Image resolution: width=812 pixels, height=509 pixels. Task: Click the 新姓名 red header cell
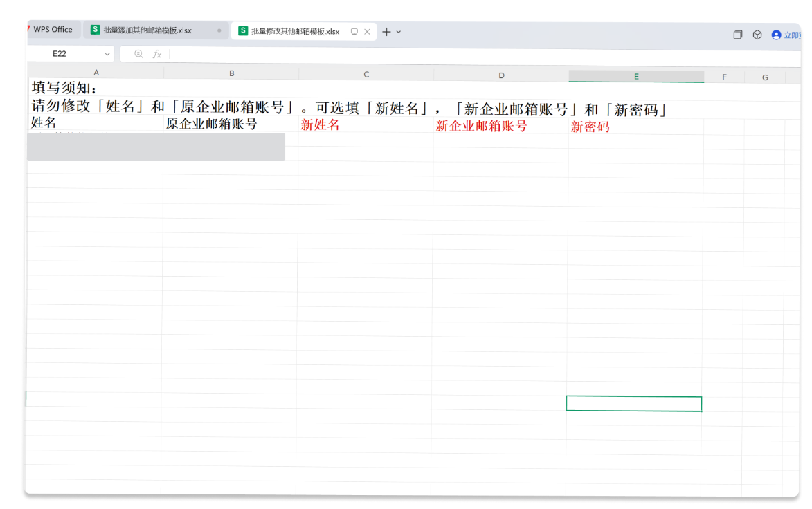coord(319,127)
